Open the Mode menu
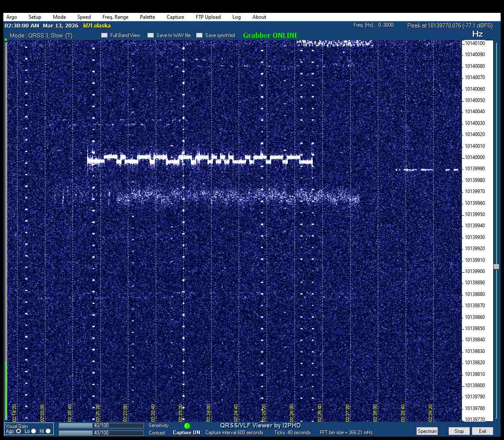The image size is (504, 440). [x=59, y=17]
